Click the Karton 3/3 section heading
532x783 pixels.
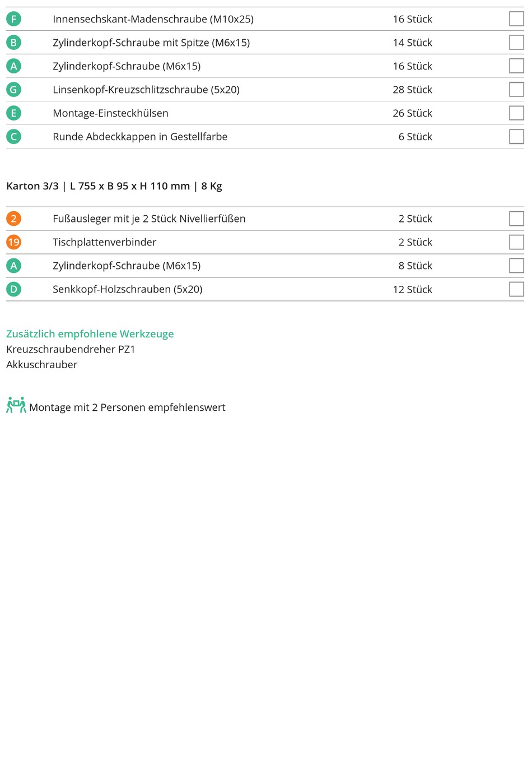pyautogui.click(x=114, y=186)
